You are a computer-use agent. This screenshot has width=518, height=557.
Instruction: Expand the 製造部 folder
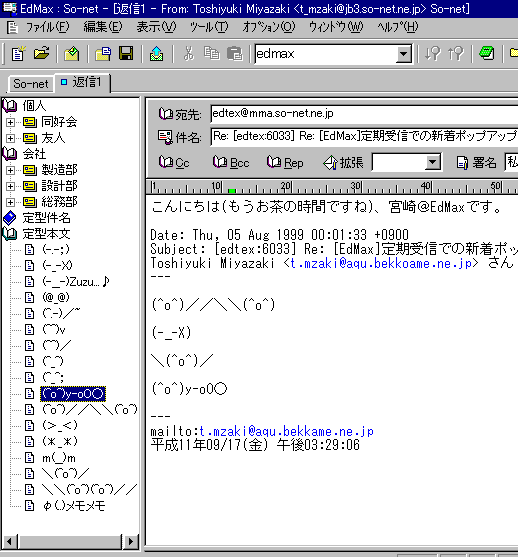(10, 170)
